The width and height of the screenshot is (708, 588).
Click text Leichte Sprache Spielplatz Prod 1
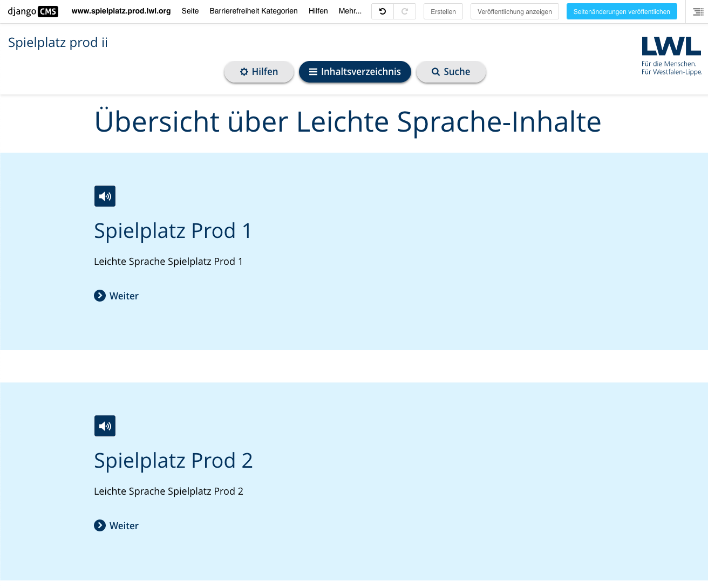[x=168, y=262]
